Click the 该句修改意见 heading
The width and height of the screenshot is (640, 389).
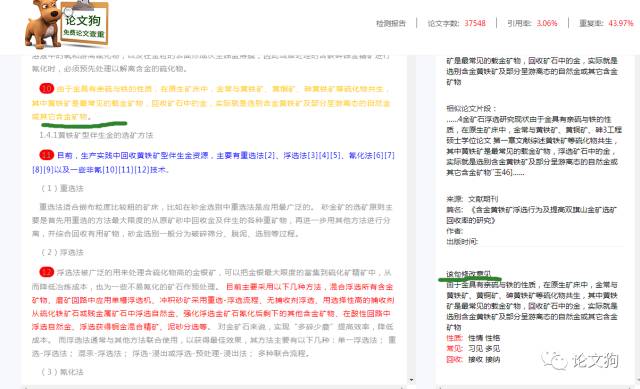point(469,274)
